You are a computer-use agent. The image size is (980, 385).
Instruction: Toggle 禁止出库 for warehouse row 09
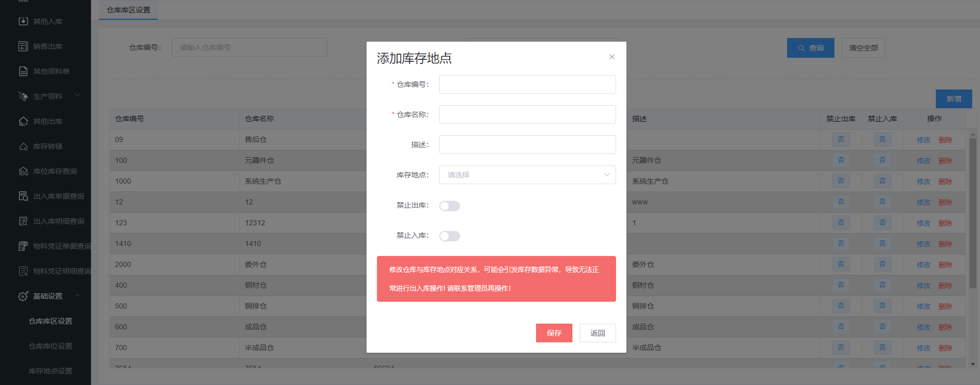pos(841,139)
